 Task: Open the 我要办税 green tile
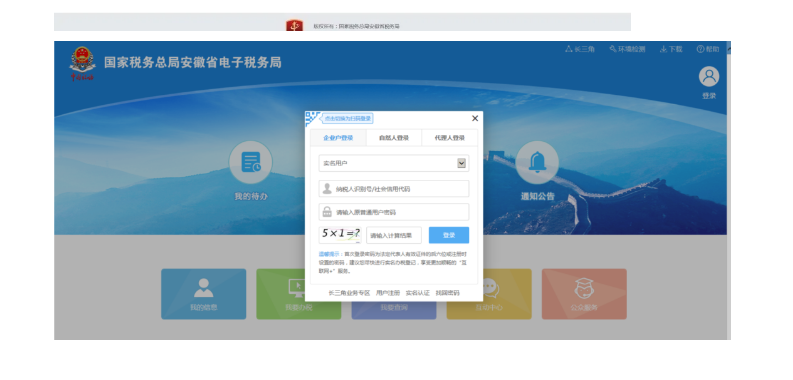tap(299, 294)
